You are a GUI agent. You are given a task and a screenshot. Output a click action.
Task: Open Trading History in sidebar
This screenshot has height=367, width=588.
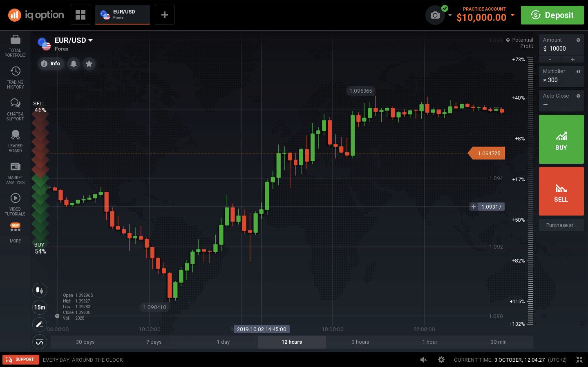coord(15,78)
